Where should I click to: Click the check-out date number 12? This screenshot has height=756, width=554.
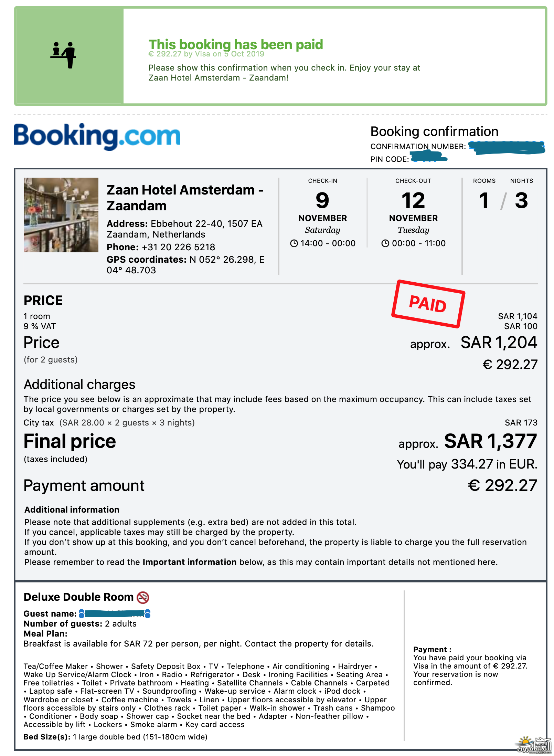click(413, 200)
